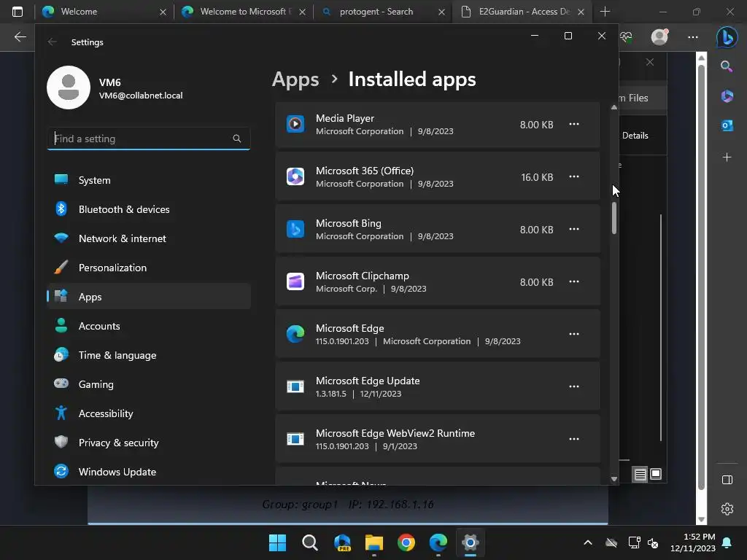
Task: Go back using Settings back arrow
Action: coord(53,42)
